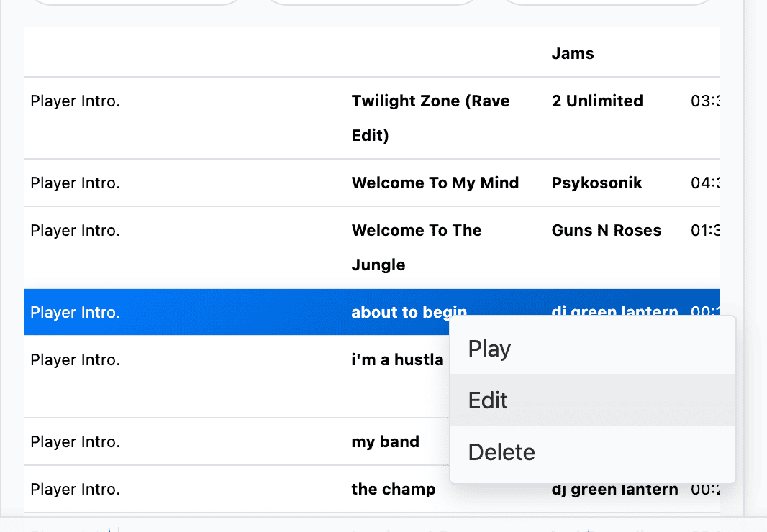Viewport: 767px width, 532px height.
Task: Click Player Intro. in the Twilight Zone row
Action: click(x=75, y=101)
